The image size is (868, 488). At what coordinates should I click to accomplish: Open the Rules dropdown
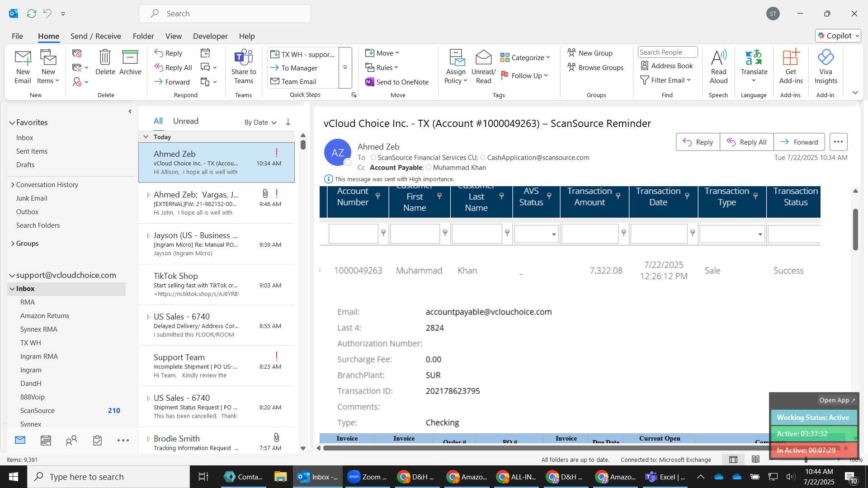pyautogui.click(x=382, y=67)
